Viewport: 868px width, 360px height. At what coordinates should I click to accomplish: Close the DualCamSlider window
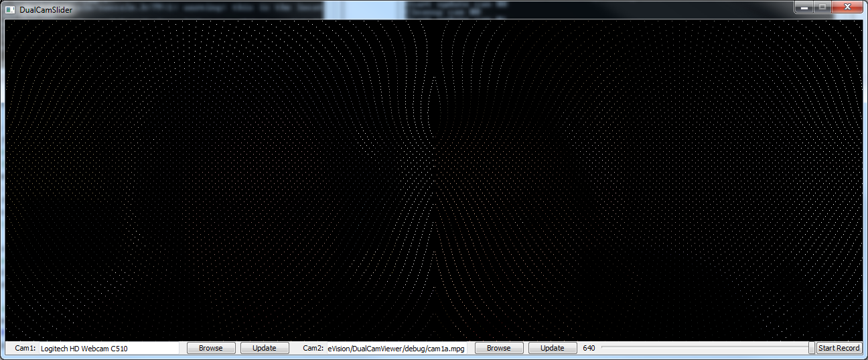(x=847, y=7)
